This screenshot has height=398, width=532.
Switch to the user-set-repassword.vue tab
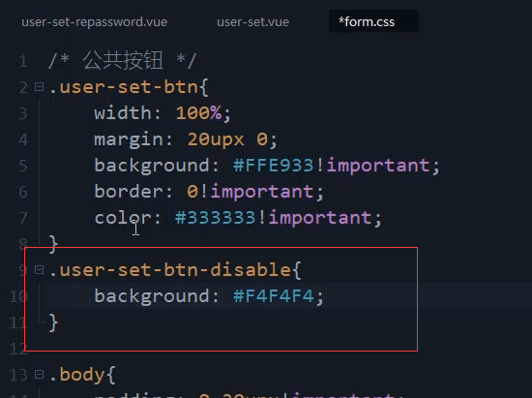(95, 22)
